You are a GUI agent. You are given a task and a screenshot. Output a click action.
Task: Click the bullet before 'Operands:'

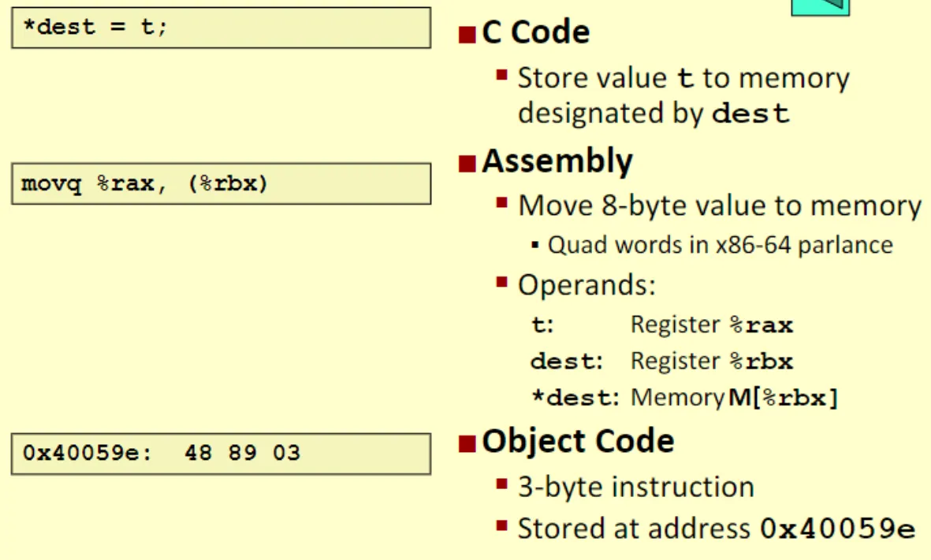501,282
